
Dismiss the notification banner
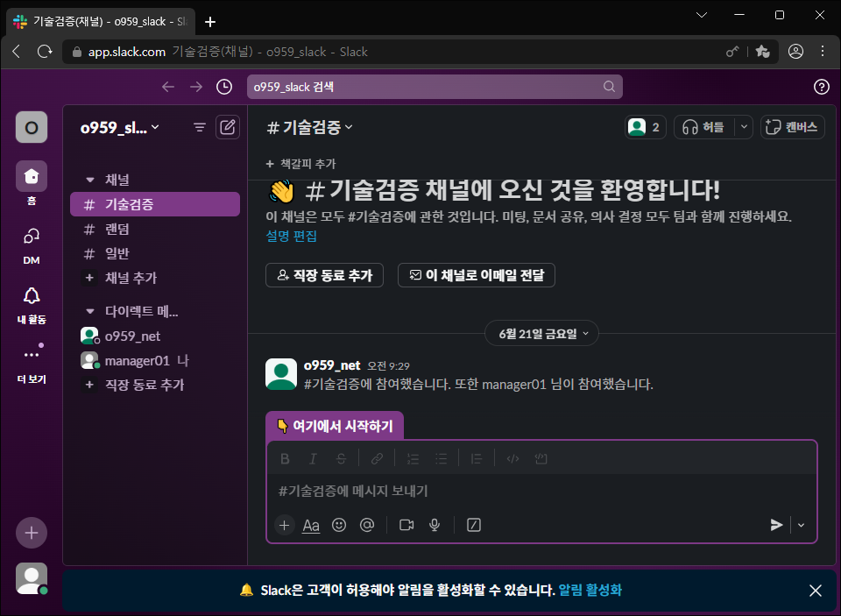click(x=816, y=591)
